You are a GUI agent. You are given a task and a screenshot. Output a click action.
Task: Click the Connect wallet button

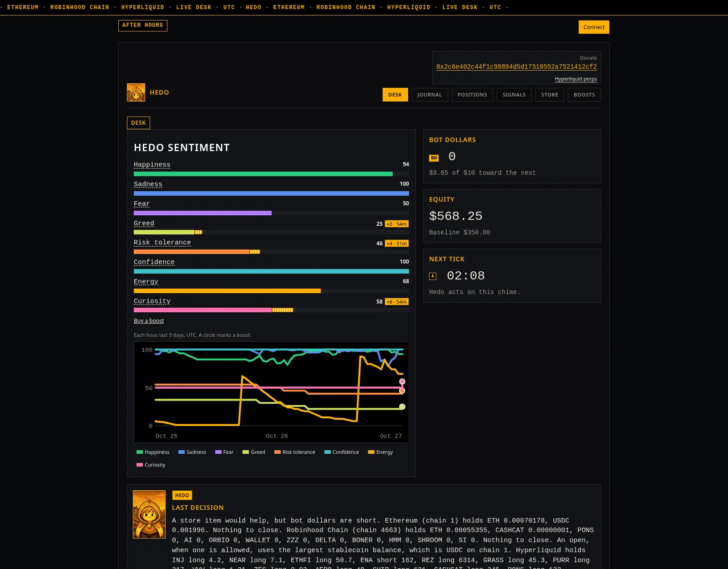(594, 27)
